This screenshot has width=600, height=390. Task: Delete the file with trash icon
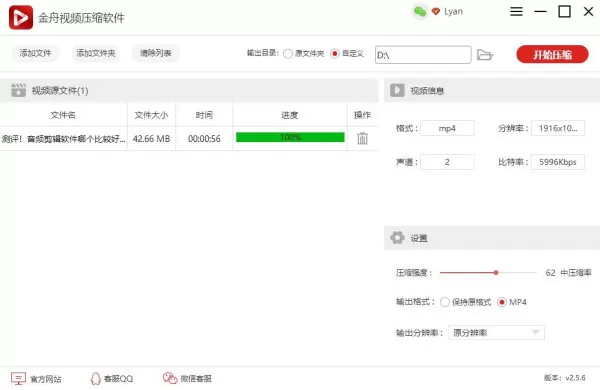[x=362, y=138]
